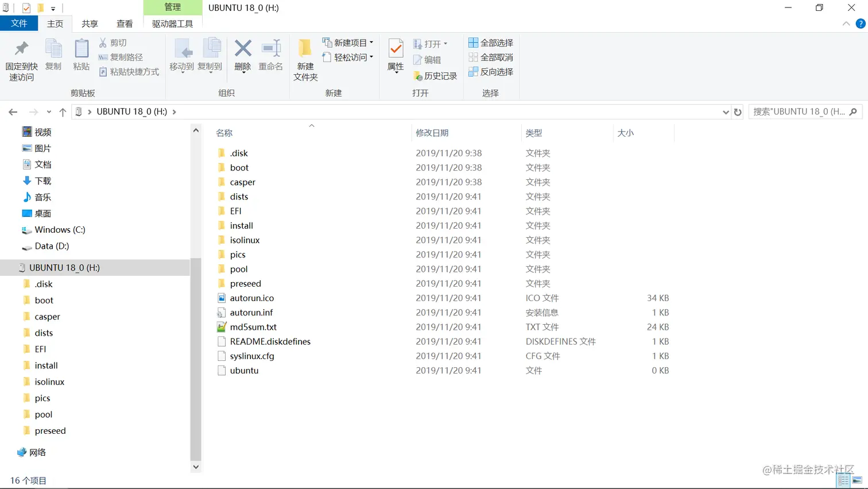Expand recent locations dropdown beside forward arrow
868x489 pixels.
[49, 112]
